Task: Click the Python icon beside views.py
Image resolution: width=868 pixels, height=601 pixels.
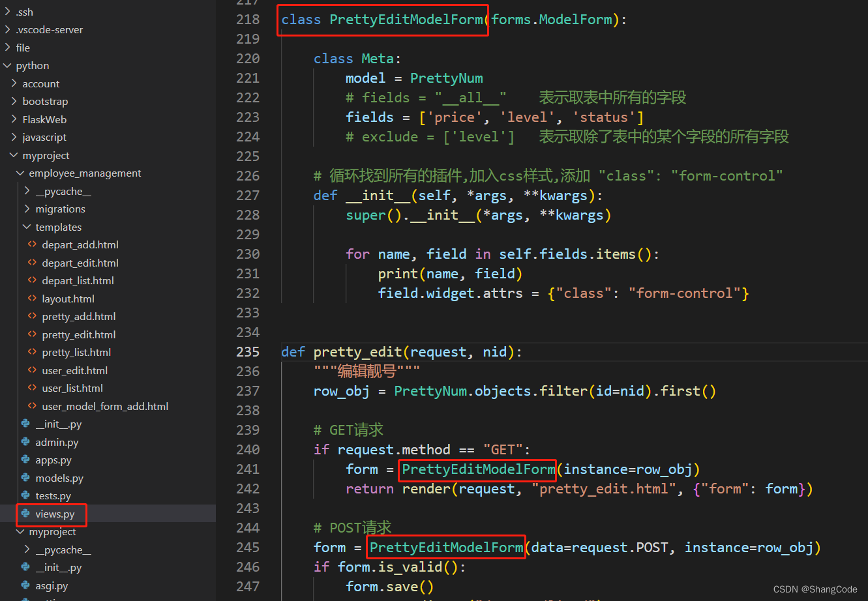Action: (25, 514)
